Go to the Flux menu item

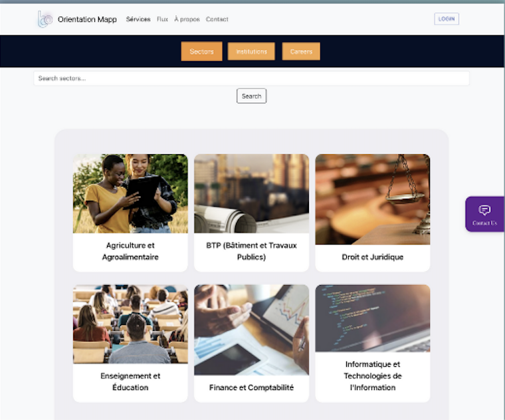click(162, 19)
